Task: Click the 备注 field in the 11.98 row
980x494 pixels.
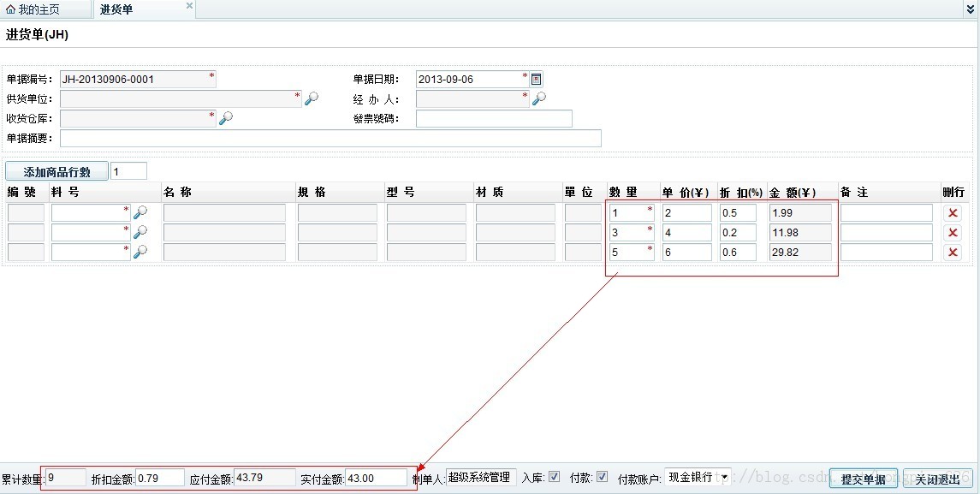Action: point(886,233)
